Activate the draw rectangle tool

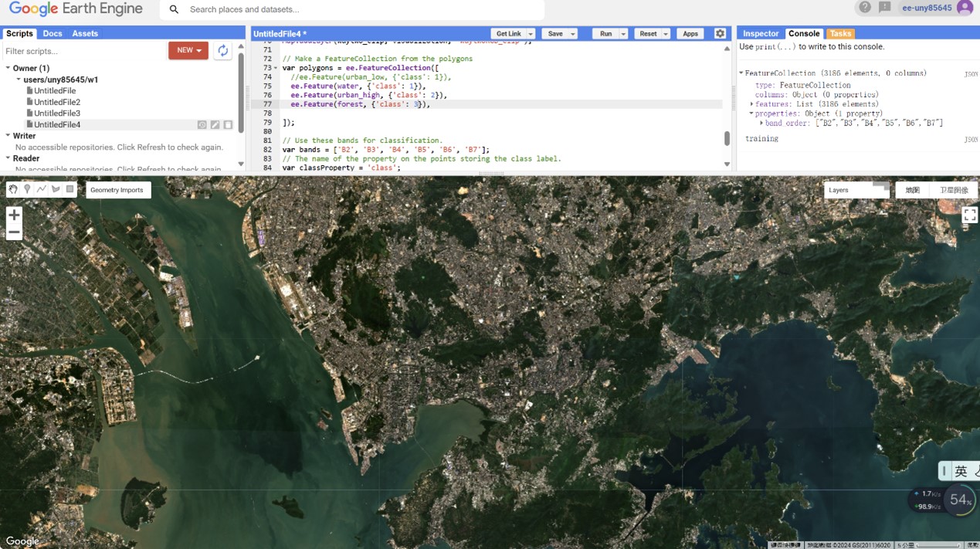70,189
